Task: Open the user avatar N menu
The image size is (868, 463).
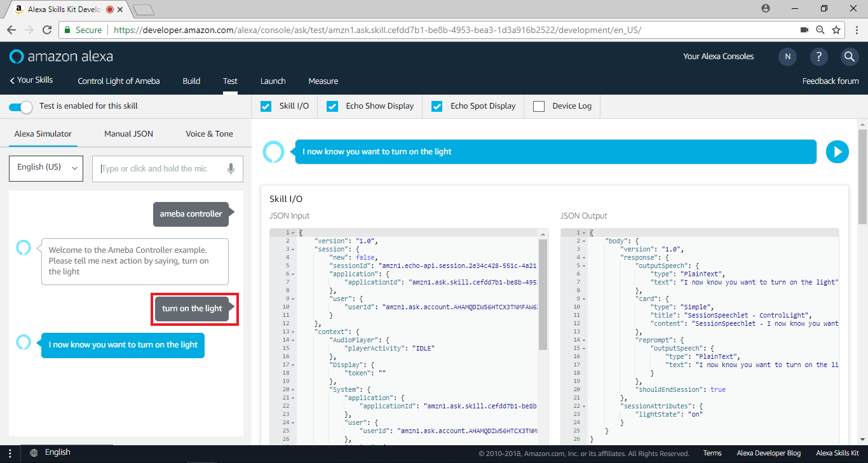Action: [x=787, y=57]
